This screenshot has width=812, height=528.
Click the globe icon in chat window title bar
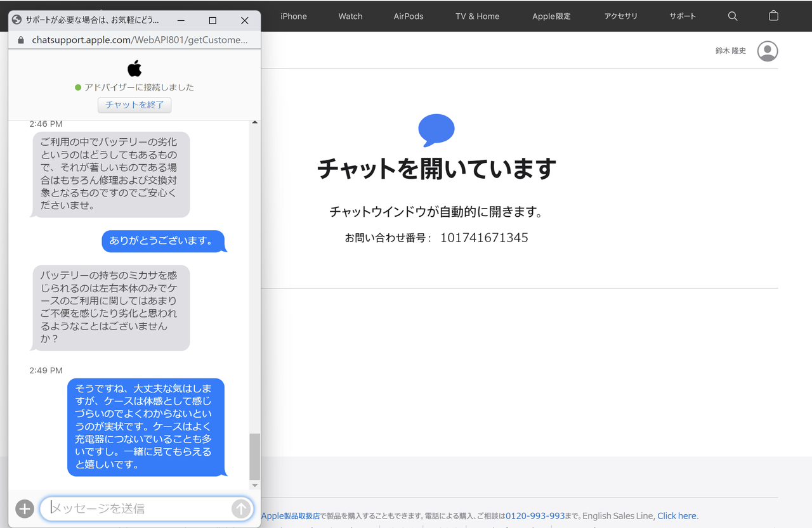(x=17, y=20)
